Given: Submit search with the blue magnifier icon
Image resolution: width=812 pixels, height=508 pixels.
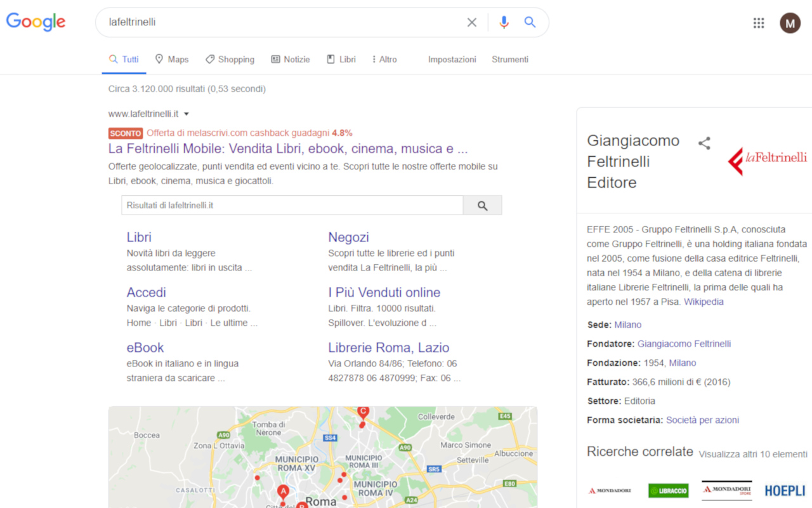Looking at the screenshot, I should [x=530, y=22].
